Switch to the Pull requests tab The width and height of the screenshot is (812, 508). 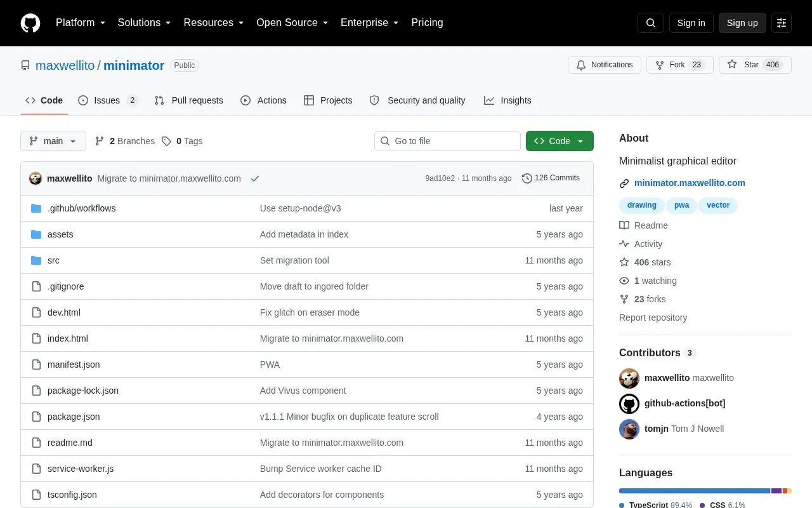tap(188, 100)
